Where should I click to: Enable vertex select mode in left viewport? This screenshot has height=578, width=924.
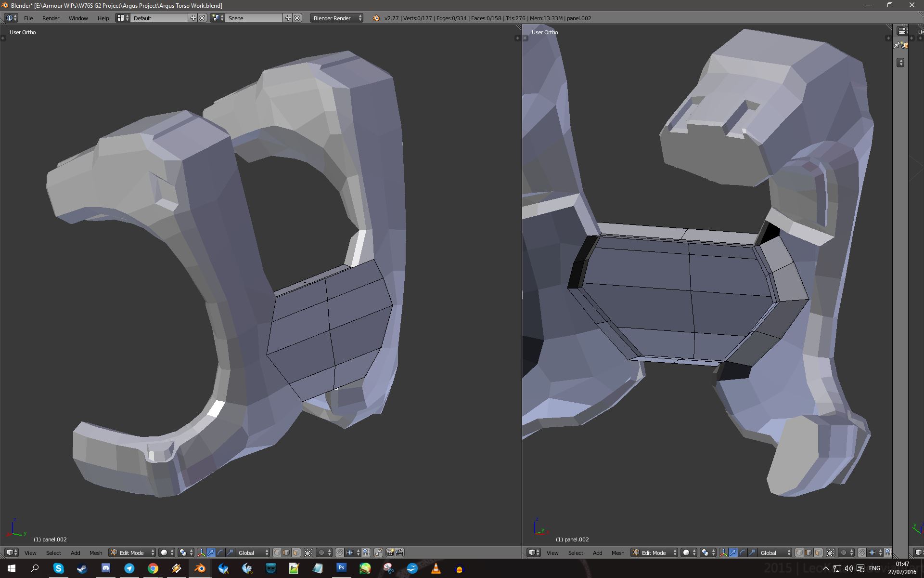coord(277,552)
